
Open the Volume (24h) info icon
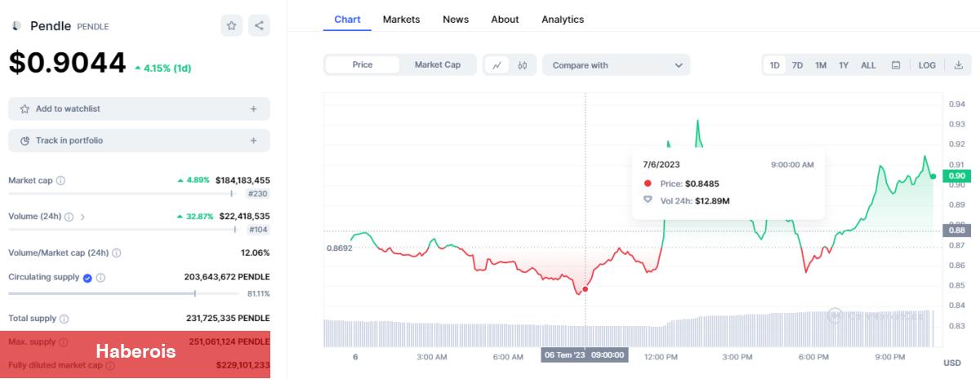tap(69, 216)
